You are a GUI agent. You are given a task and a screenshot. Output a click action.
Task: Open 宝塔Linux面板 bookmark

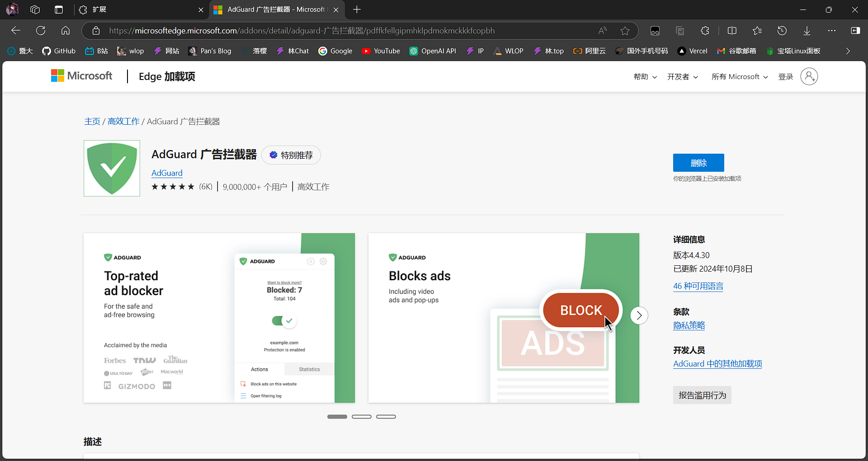[x=793, y=51]
